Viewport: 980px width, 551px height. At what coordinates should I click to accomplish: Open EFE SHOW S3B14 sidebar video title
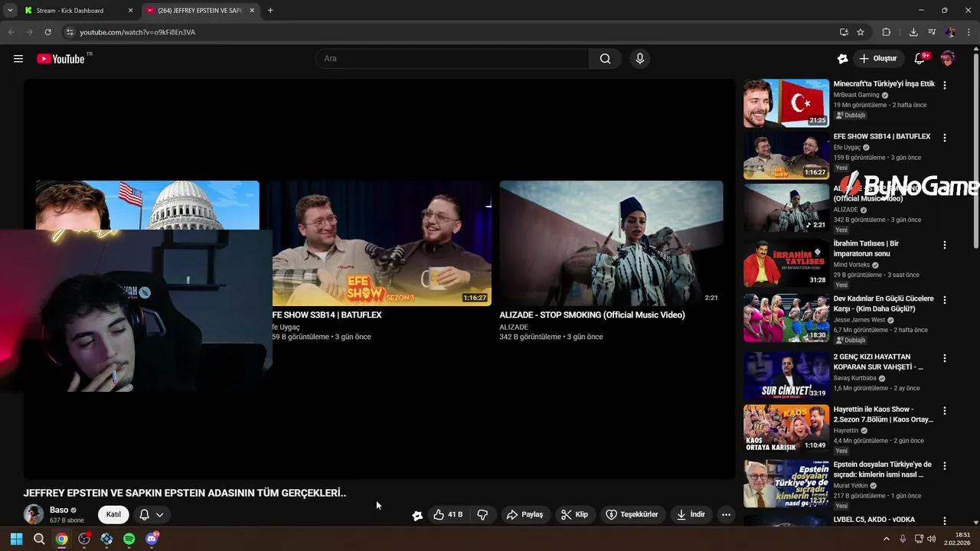(882, 136)
